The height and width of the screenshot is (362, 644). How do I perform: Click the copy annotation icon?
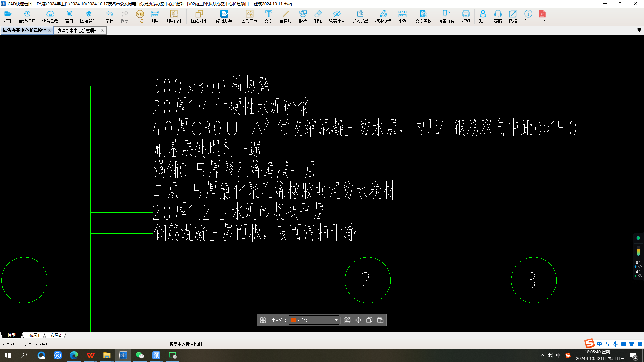369,320
